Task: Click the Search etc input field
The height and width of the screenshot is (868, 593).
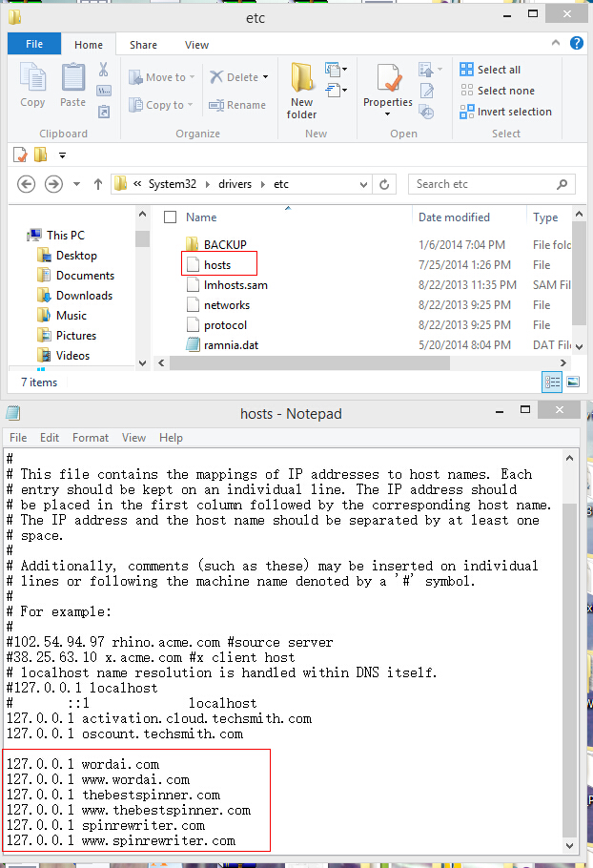Action: [x=486, y=184]
